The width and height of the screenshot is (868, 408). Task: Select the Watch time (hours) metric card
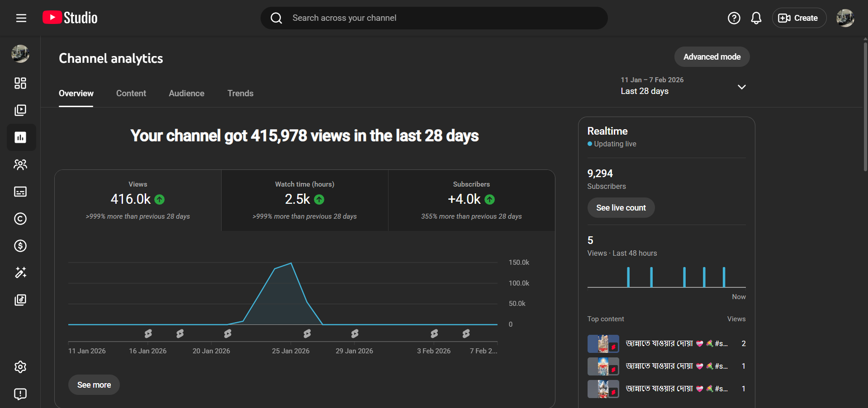click(304, 200)
